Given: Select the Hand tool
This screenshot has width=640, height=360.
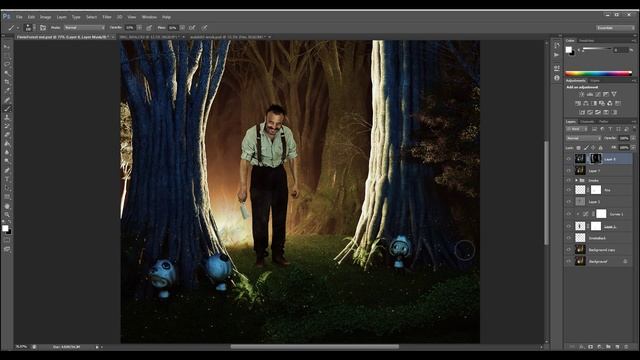Looking at the screenshot, I should tap(7, 206).
